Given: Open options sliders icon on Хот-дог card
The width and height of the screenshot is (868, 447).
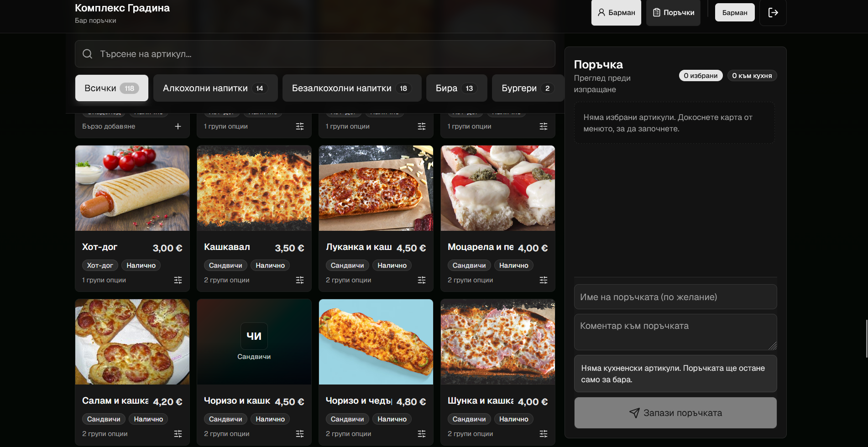Looking at the screenshot, I should (x=178, y=280).
